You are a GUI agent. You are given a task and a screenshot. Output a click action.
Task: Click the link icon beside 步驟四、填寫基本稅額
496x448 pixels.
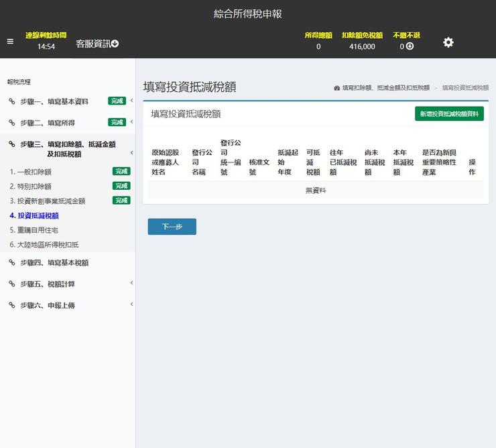click(x=12, y=262)
